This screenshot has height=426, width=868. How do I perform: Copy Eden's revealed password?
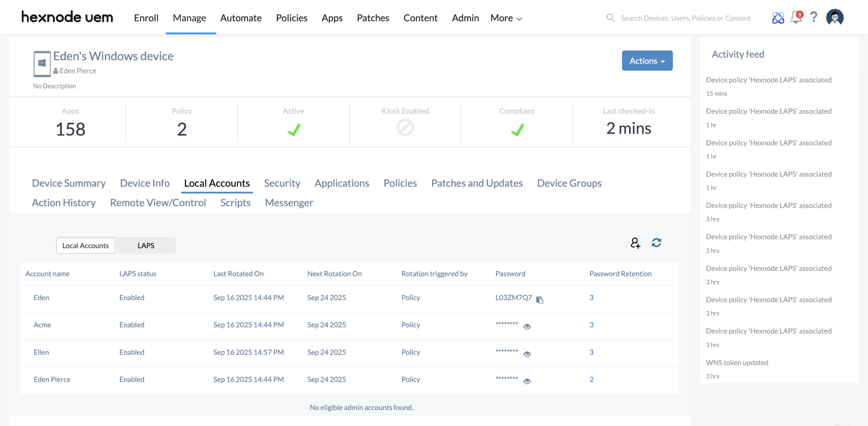(540, 299)
